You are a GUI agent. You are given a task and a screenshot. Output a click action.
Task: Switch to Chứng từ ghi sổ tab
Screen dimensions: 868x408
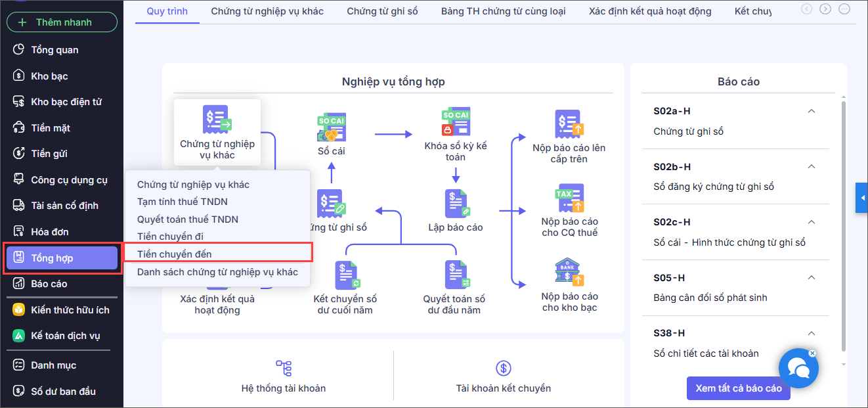click(x=382, y=11)
